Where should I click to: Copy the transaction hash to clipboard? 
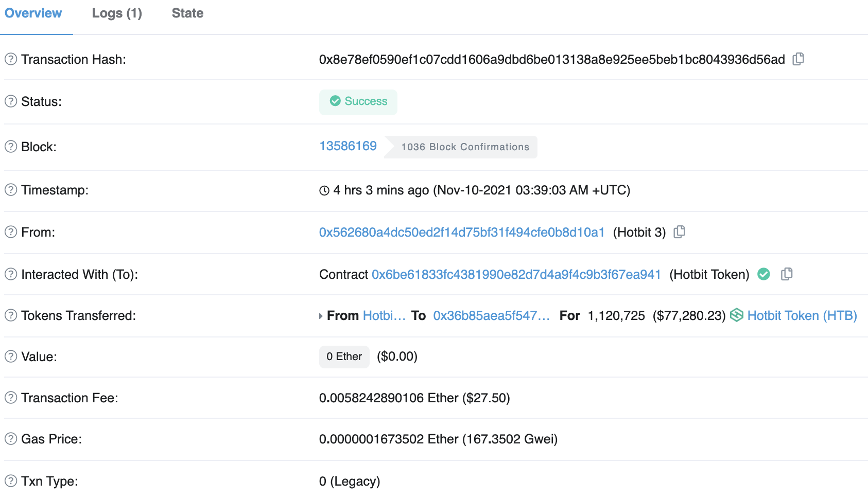(798, 59)
